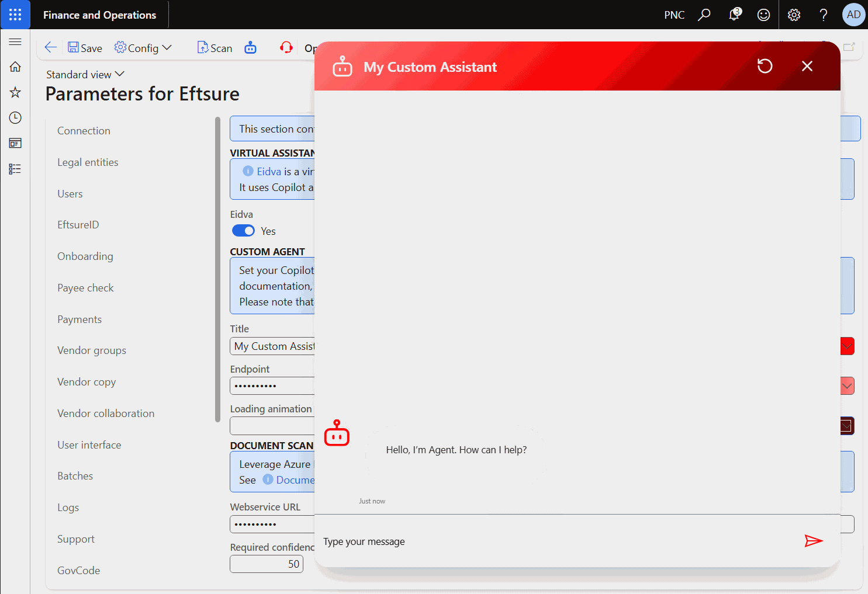Click the Required confidence value 50

pyautogui.click(x=267, y=564)
